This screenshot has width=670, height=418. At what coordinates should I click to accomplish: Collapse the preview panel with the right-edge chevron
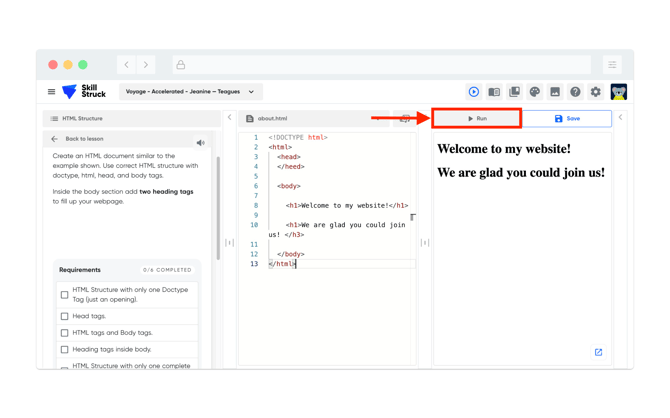coord(621,118)
